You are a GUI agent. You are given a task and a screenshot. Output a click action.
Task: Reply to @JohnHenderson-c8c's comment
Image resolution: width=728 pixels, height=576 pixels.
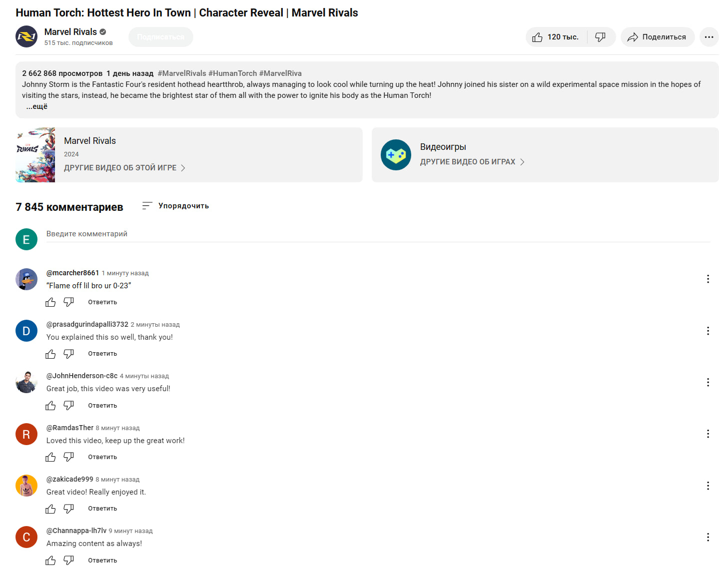(102, 406)
